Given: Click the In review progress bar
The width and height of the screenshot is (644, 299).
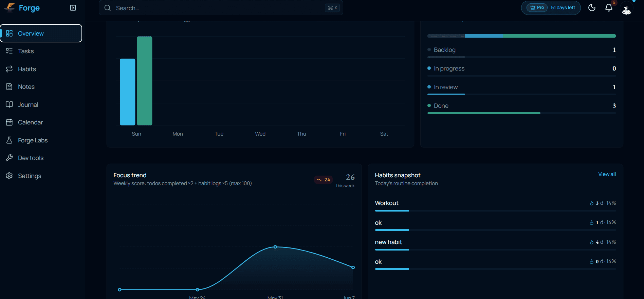Looking at the screenshot, I should click(x=521, y=95).
